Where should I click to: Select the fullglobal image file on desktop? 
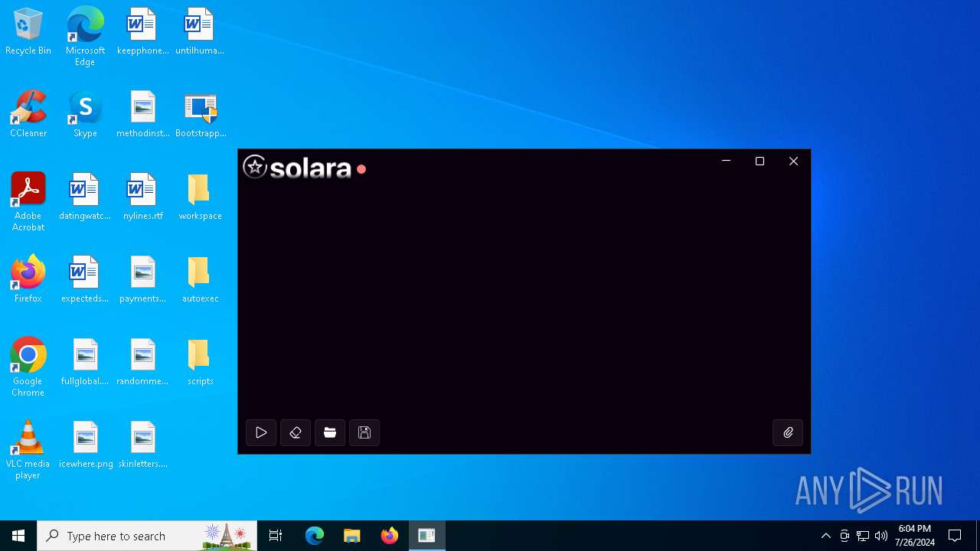[85, 363]
